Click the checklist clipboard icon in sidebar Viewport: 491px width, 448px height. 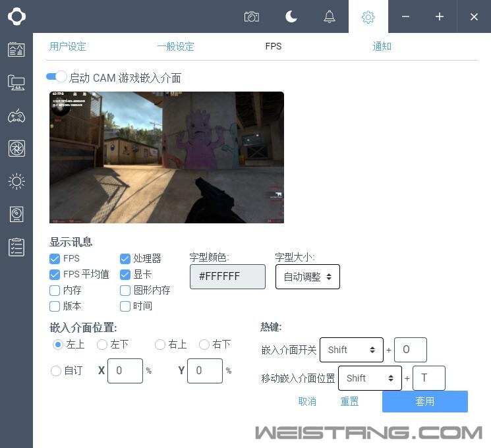tap(16, 247)
